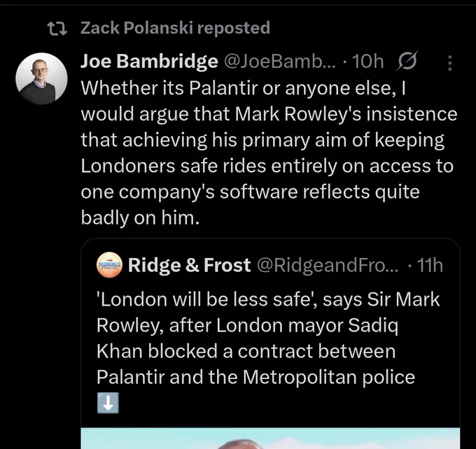Open Joe Bambridge's tweet text about Palantir

coord(269,153)
